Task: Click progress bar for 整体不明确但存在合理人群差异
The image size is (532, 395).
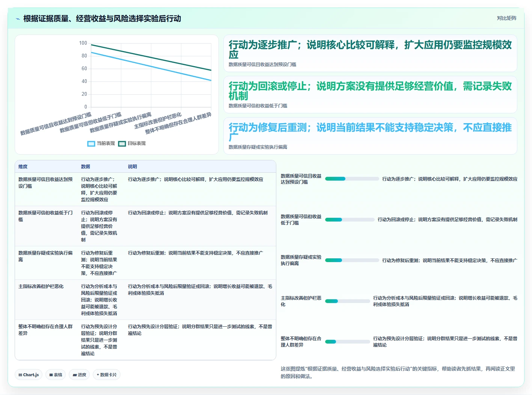Action: click(x=347, y=342)
